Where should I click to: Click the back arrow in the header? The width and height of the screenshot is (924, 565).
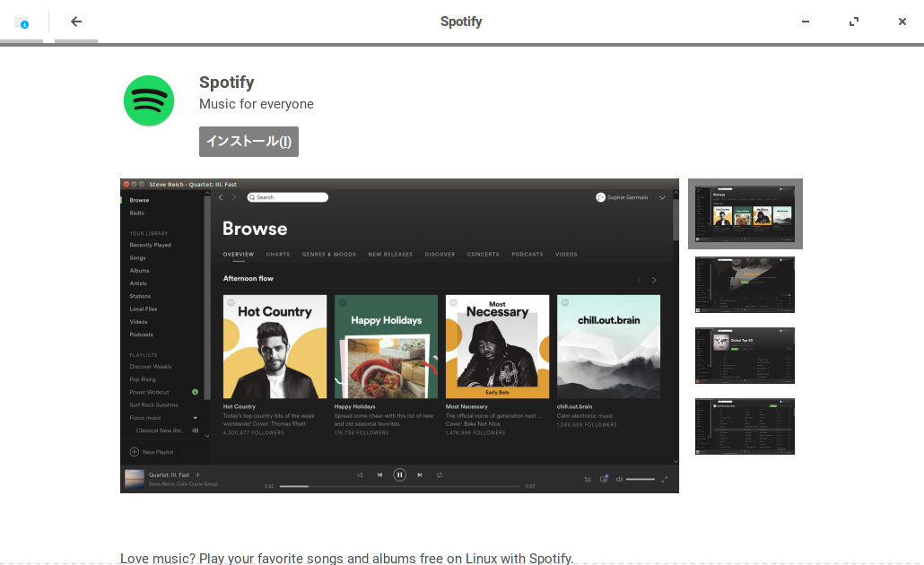pyautogui.click(x=76, y=22)
